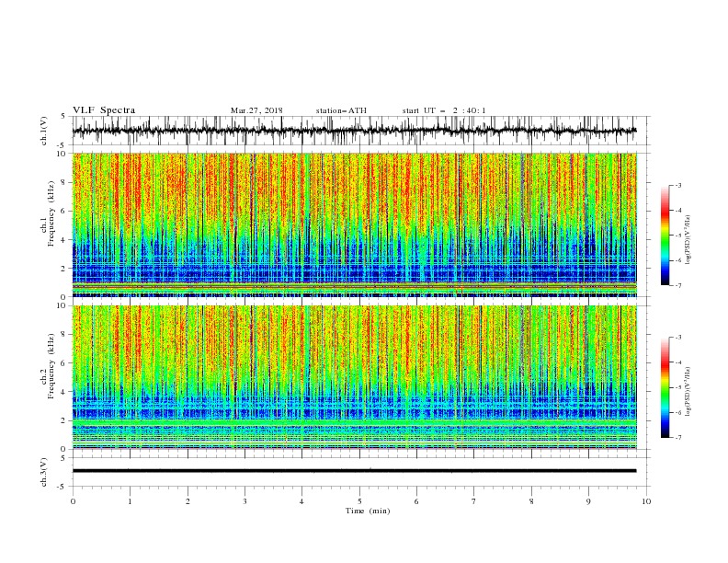Click the ch.2 color scale bar
This screenshot has width=728, height=563.
pos(665,387)
